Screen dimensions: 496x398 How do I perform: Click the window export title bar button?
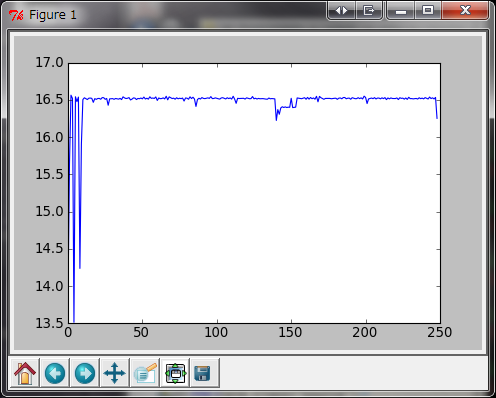click(x=369, y=11)
